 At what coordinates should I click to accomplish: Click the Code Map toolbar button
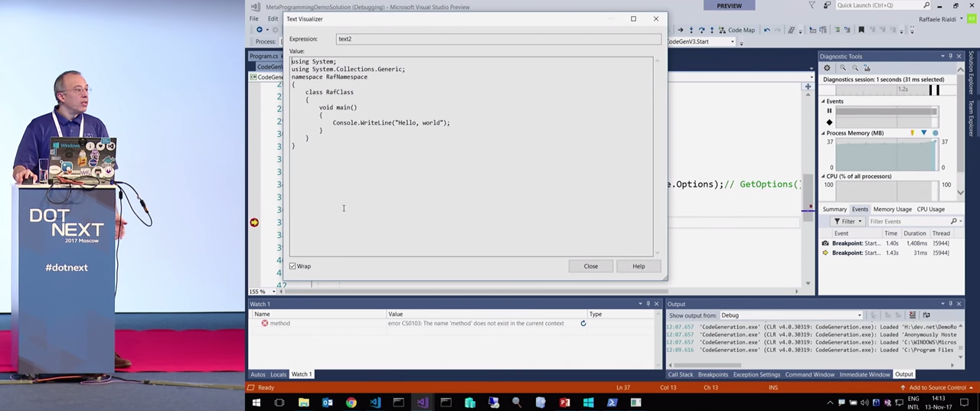click(737, 30)
